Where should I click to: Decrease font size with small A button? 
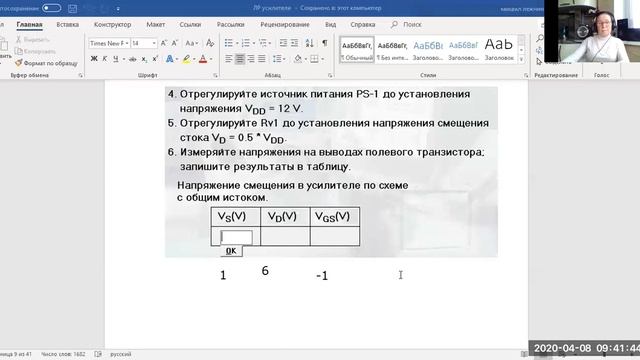tap(175, 43)
